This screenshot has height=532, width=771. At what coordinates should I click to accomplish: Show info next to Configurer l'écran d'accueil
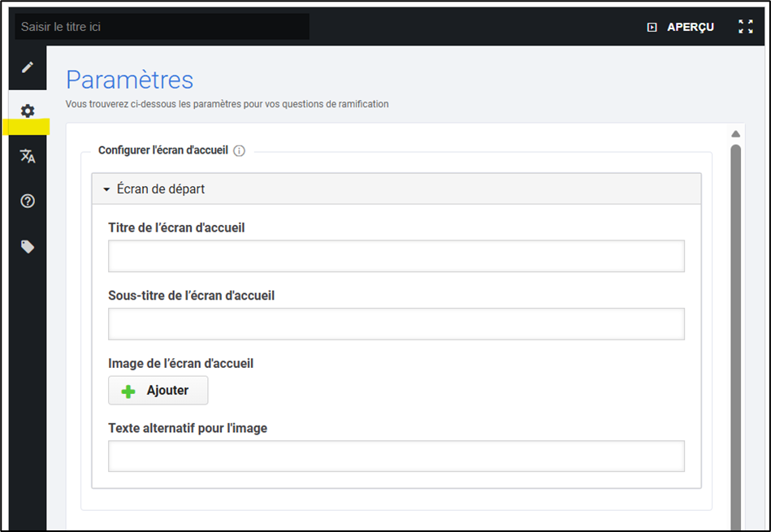pyautogui.click(x=239, y=151)
